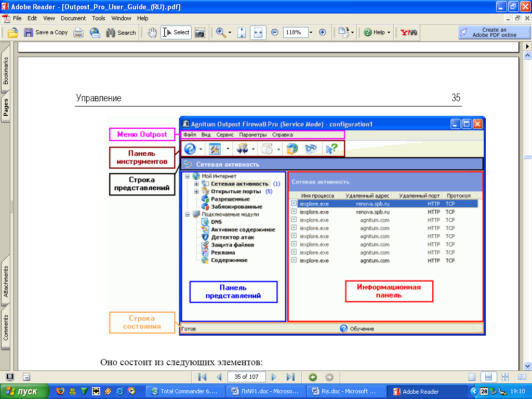Click the green Previous View arrow
The width and height of the screenshot is (532, 399).
(313, 377)
